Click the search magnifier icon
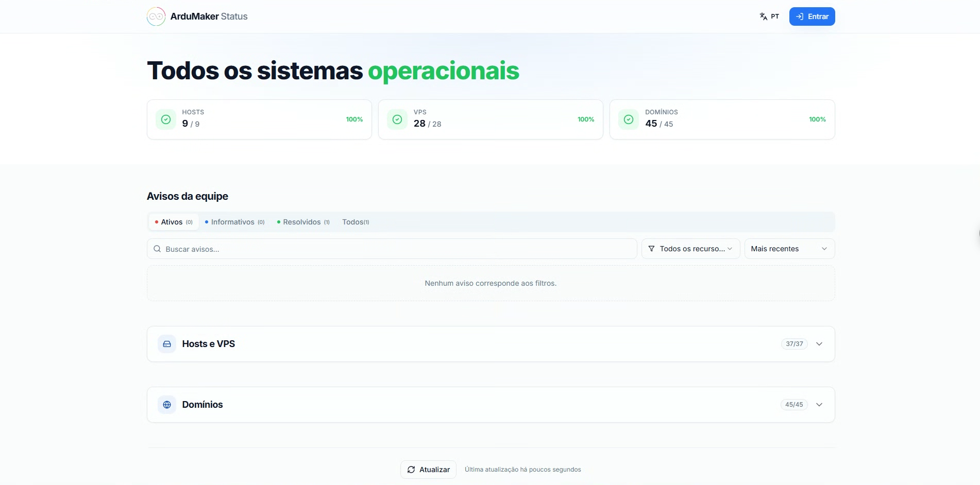This screenshot has width=980, height=485. pos(157,249)
